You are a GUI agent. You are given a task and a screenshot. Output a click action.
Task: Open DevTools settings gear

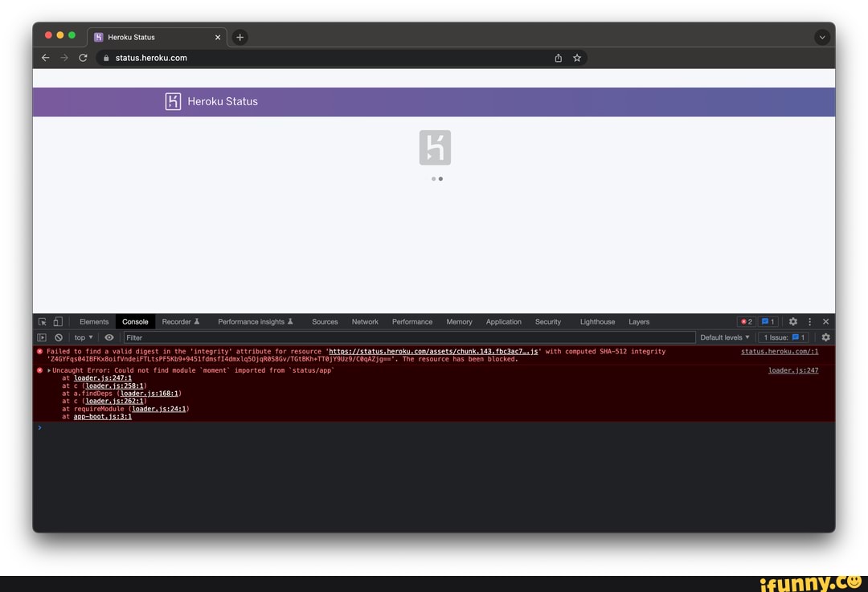coord(793,321)
